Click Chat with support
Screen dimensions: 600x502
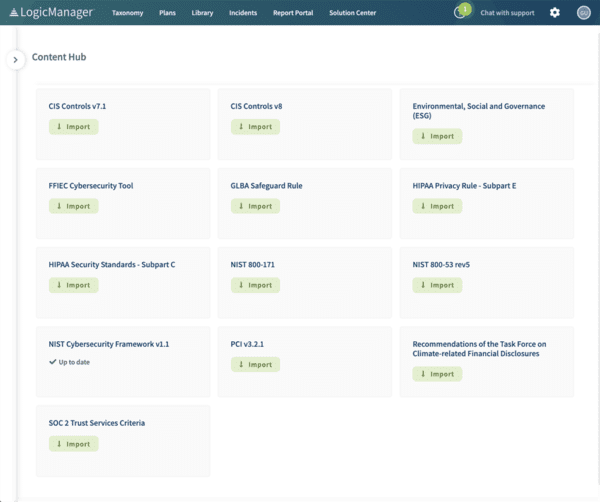coord(507,13)
